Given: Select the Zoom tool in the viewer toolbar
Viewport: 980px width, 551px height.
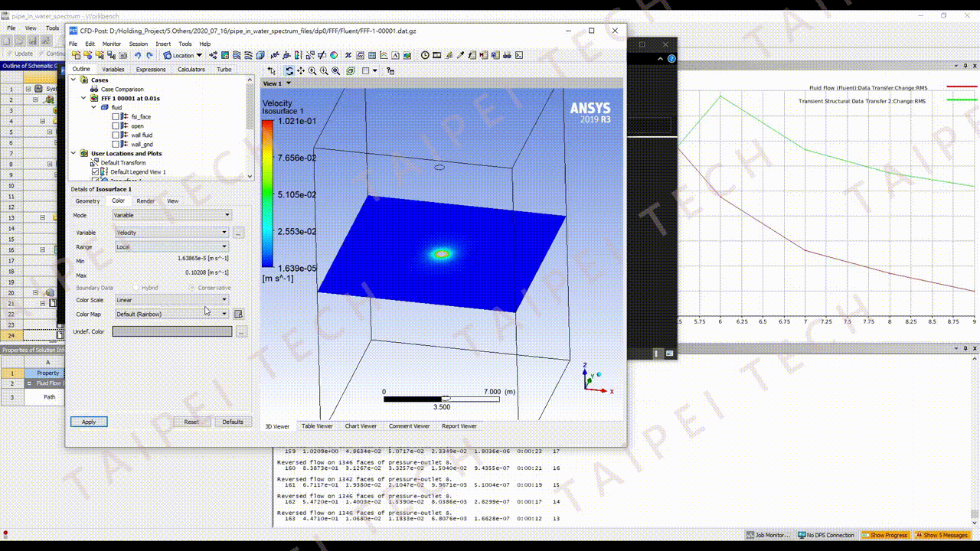Looking at the screenshot, I should 312,70.
